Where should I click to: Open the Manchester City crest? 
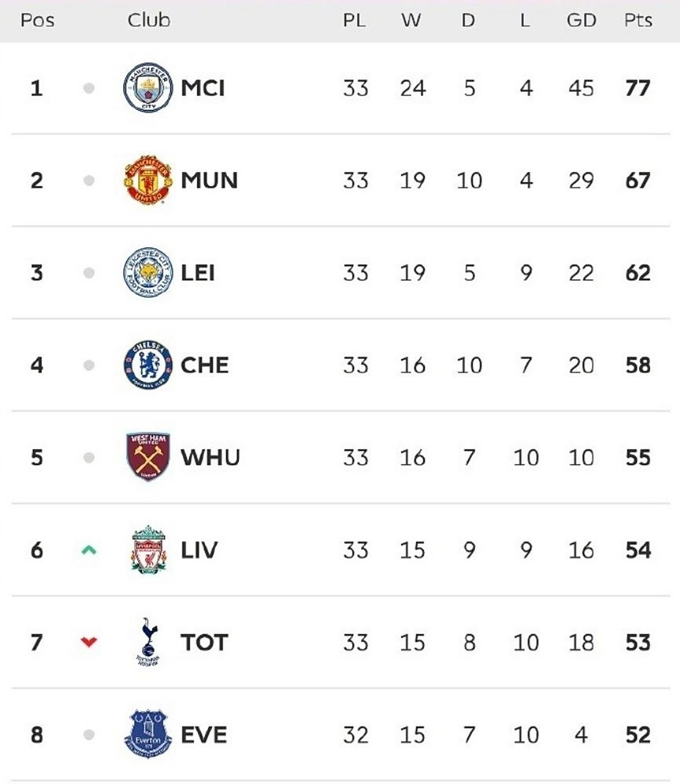[148, 88]
